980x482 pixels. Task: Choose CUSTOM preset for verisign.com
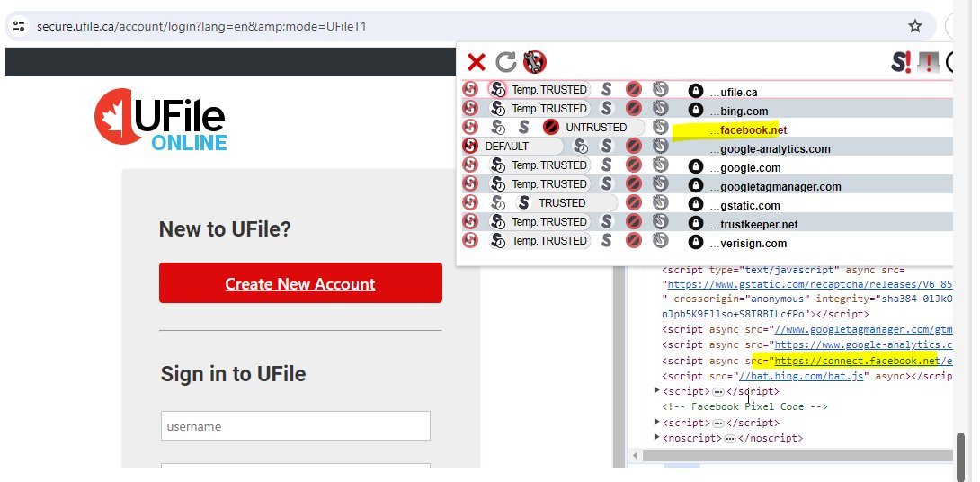click(661, 241)
